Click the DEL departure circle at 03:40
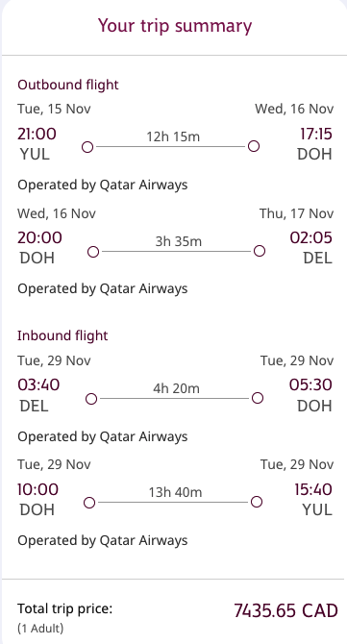The image size is (347, 644). (x=91, y=398)
